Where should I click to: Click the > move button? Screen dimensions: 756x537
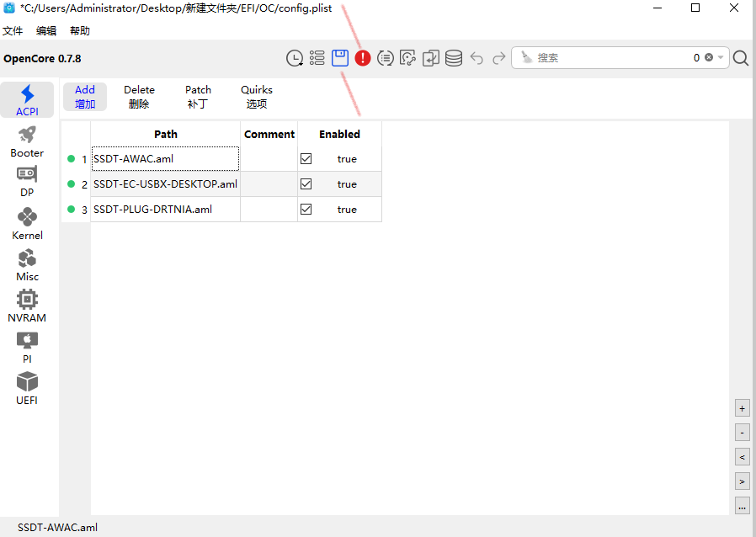click(742, 481)
